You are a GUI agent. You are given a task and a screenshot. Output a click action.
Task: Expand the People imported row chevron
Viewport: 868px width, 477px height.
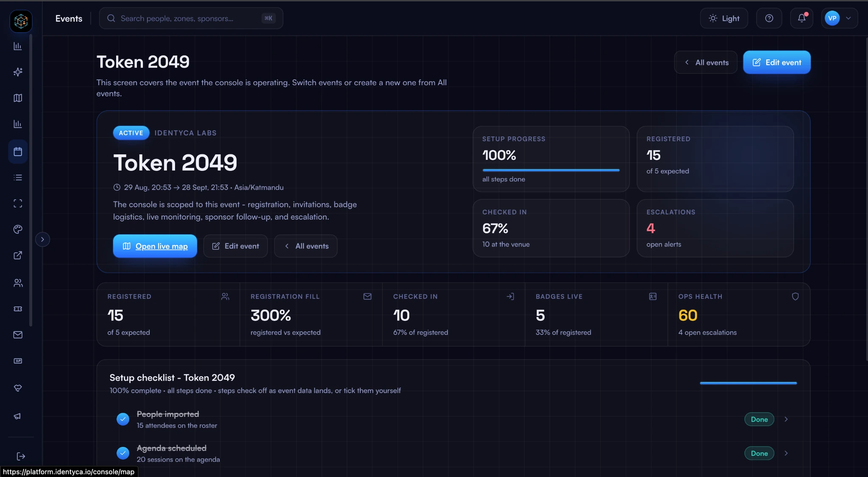(x=786, y=419)
